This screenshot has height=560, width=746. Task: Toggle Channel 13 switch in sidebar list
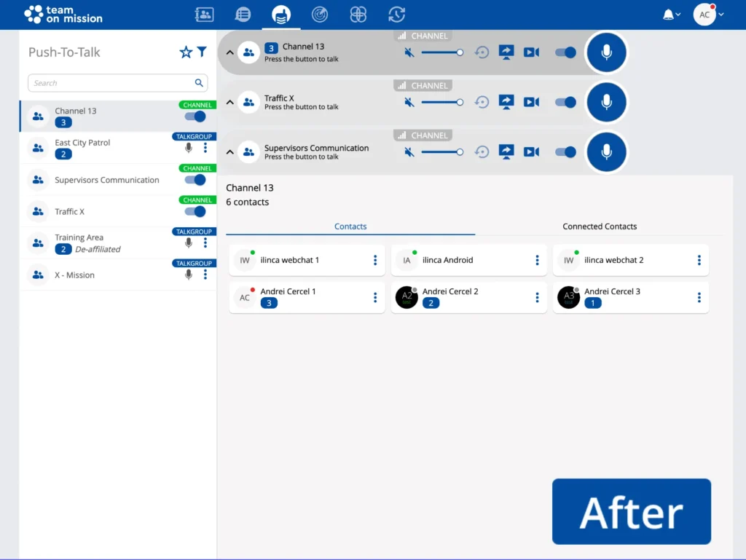point(195,117)
